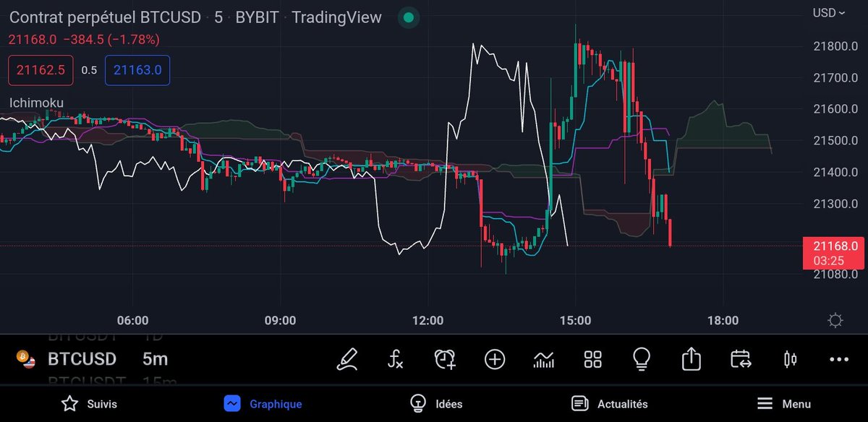Image resolution: width=868 pixels, height=422 pixels.
Task: Tap the 21800.0 price axis label
Action: (x=834, y=46)
